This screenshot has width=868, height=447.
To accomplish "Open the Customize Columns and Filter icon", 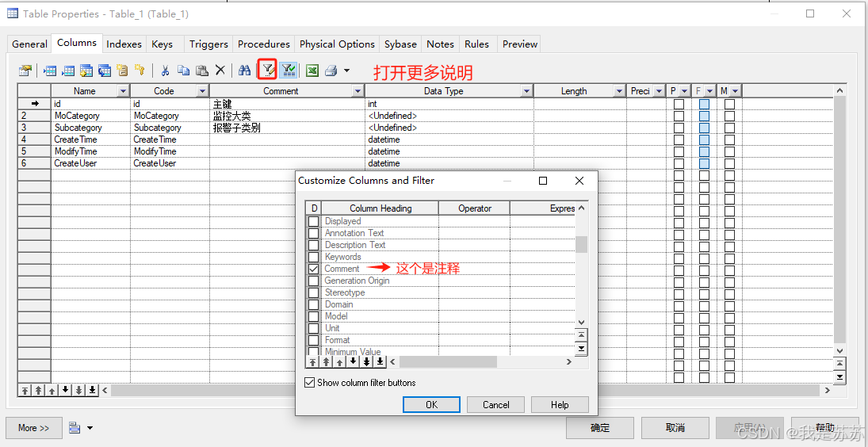I will coord(267,71).
